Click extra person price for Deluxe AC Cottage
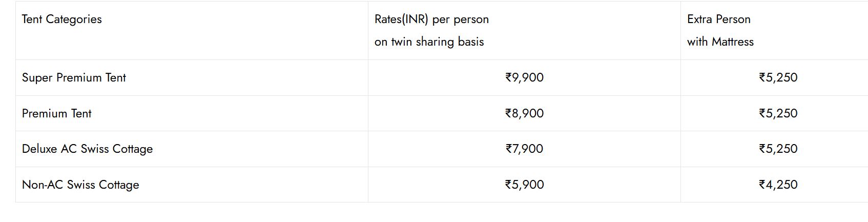This screenshot has width=868, height=222. point(778,149)
